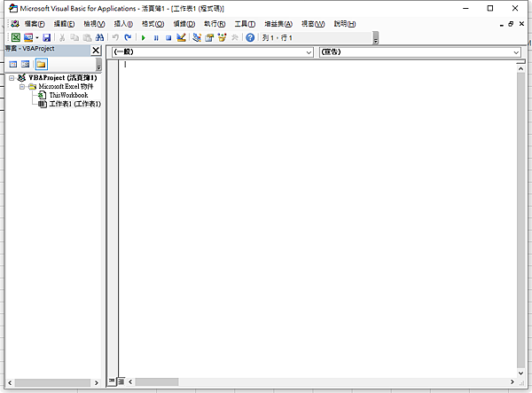This screenshot has height=393, width=532.
Task: Collapse the VBAProject tree node
Action: point(12,78)
